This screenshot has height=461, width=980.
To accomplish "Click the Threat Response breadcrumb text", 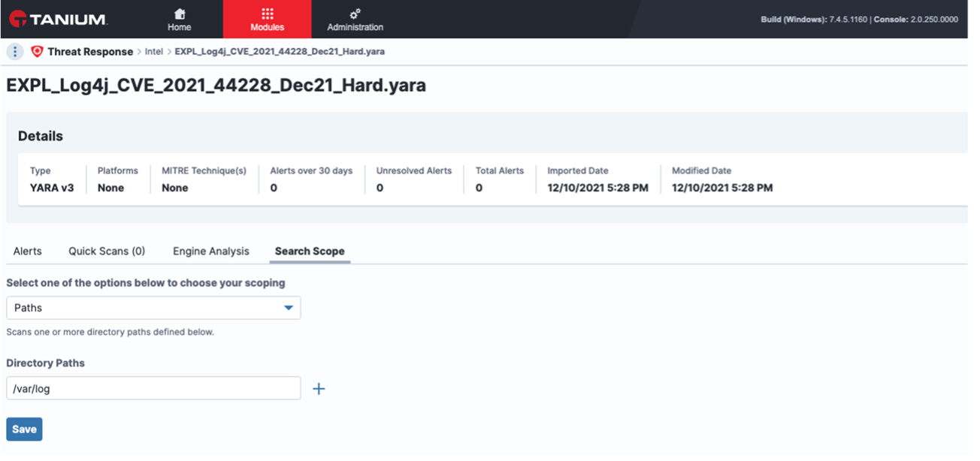I will tap(90, 52).
